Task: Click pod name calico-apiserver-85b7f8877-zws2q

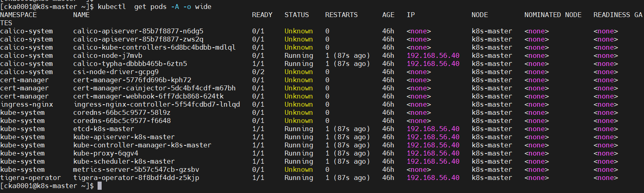Action: tap(138, 39)
